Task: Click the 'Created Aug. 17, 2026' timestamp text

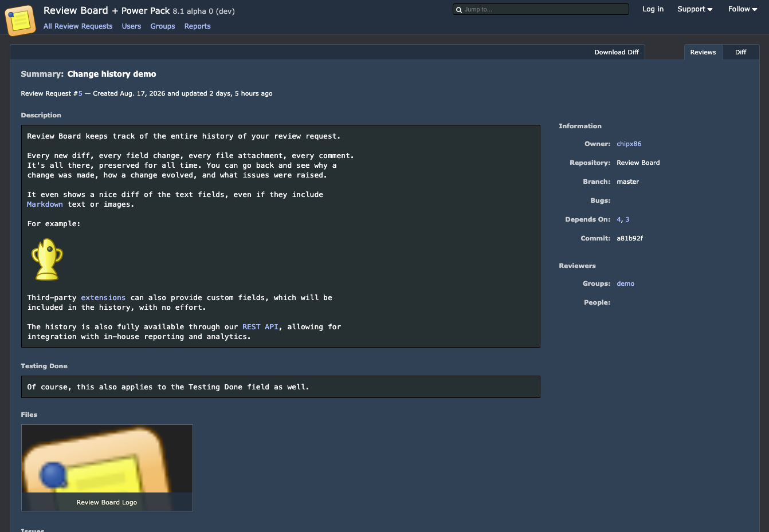Action: (x=129, y=93)
